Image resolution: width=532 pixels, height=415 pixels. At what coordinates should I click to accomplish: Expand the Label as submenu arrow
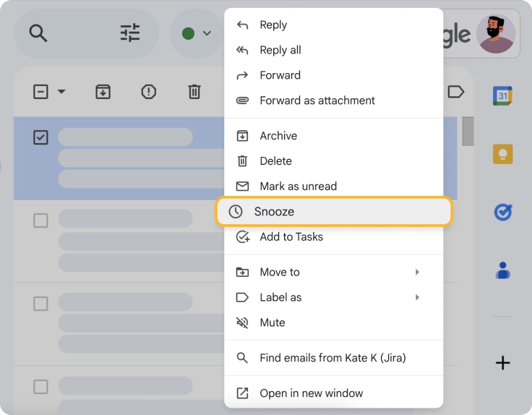coord(417,297)
